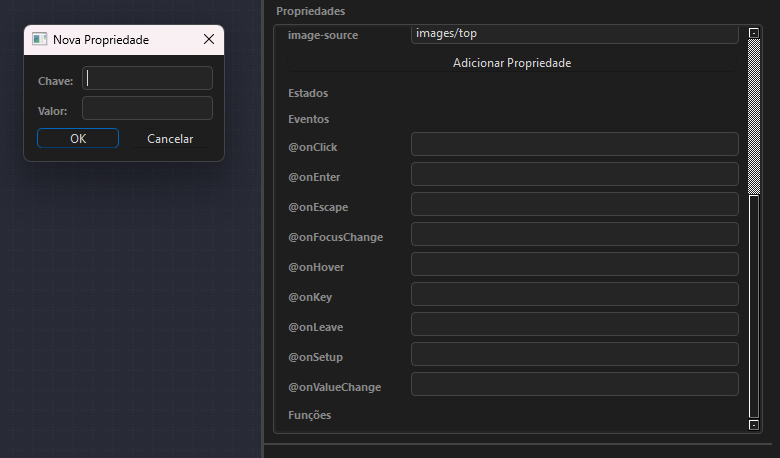Select the @onKey event field
The image size is (780, 458).
coord(574,294)
